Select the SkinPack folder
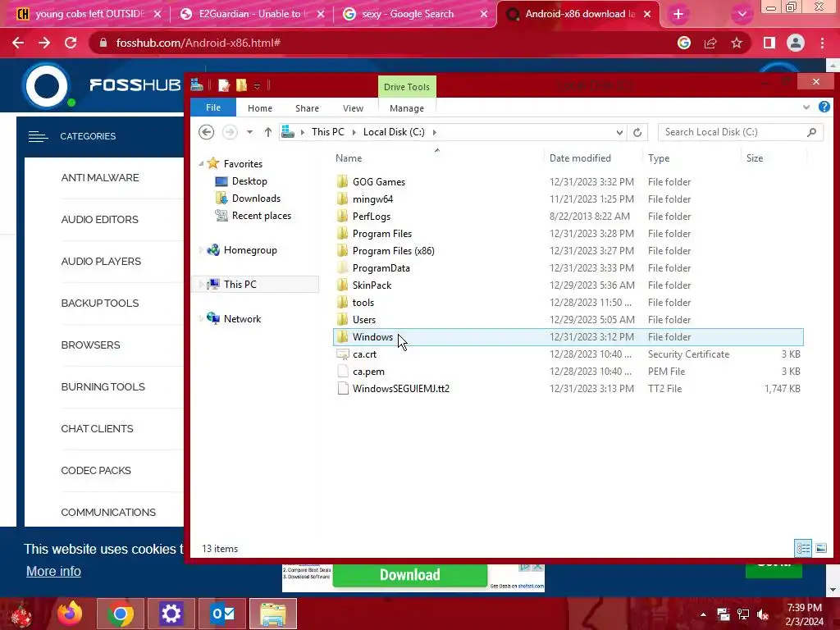840x630 pixels. [x=568, y=285]
